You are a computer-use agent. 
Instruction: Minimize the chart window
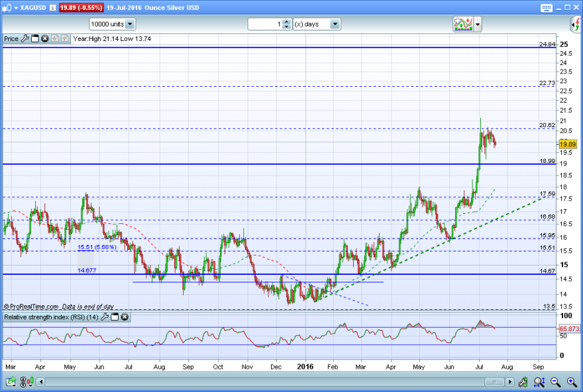559,8
